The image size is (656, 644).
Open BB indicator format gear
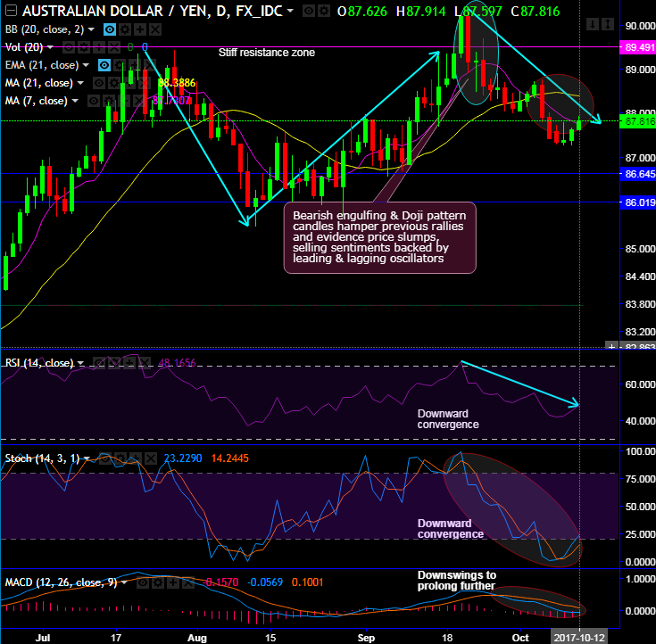[125, 29]
